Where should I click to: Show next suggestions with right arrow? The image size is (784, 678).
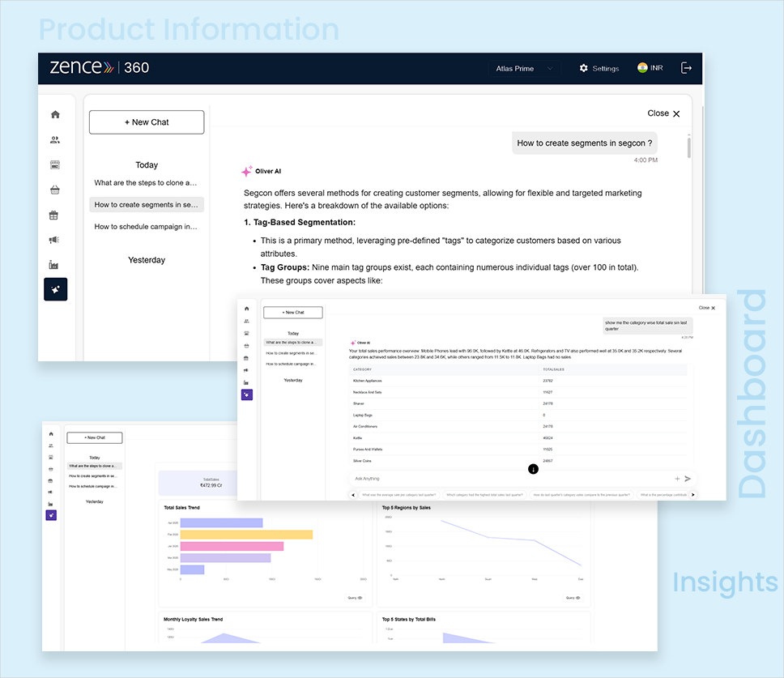693,495
